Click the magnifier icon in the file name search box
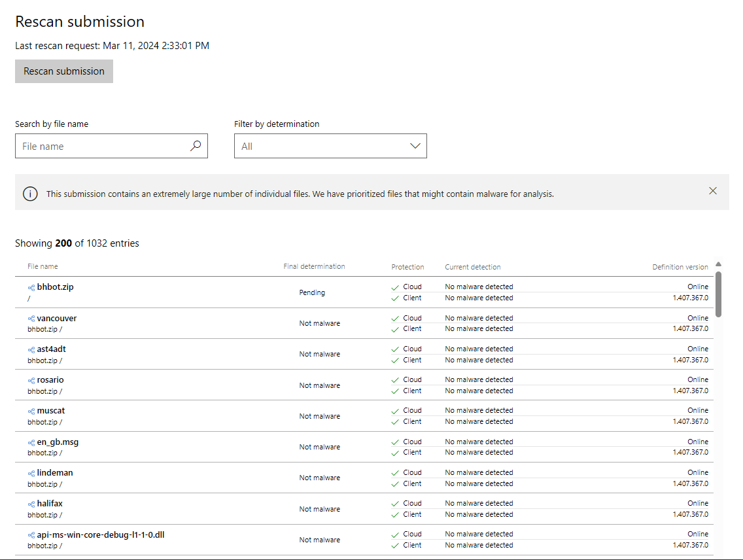Viewport: 743px width, 560px height. 196,146
